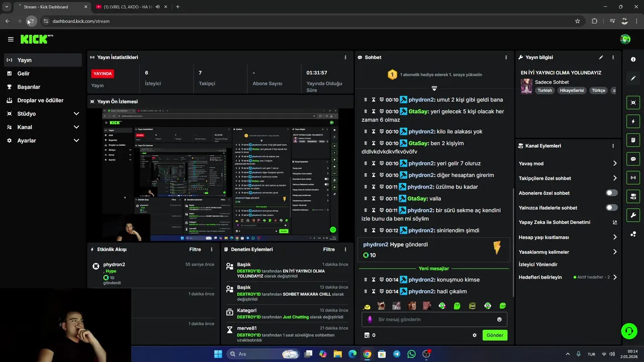
Task: Select Yayın in left sidebar
Action: [43, 60]
